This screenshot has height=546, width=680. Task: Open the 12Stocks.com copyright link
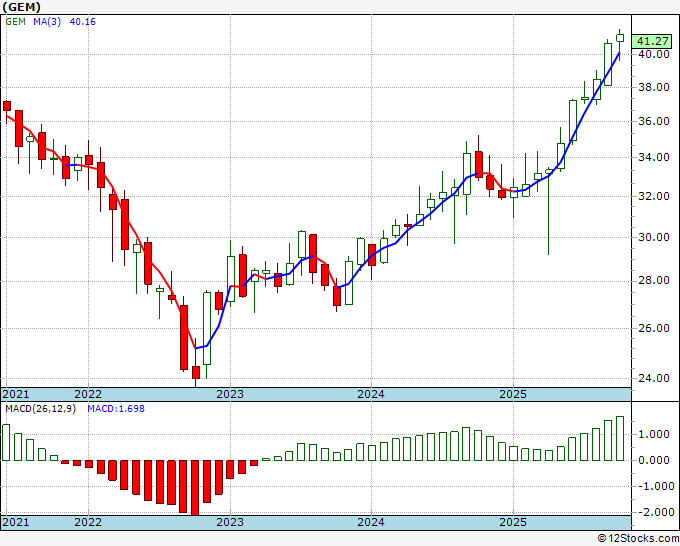point(638,539)
